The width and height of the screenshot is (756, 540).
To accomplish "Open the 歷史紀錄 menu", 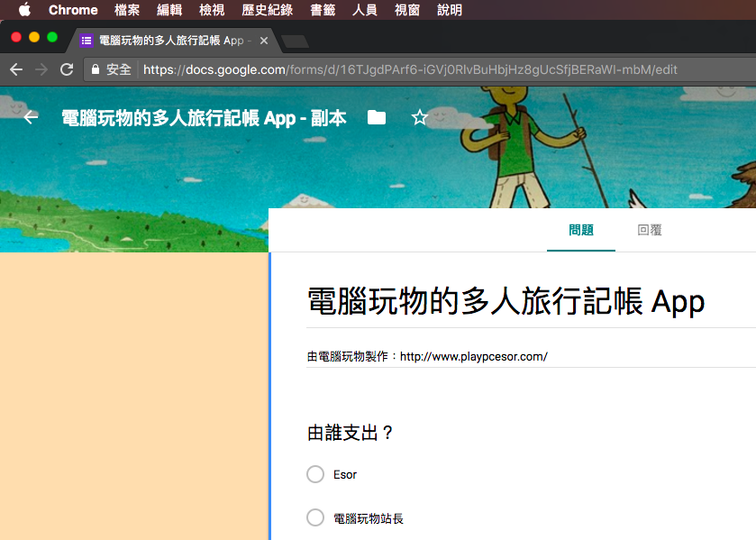I will pyautogui.click(x=267, y=10).
